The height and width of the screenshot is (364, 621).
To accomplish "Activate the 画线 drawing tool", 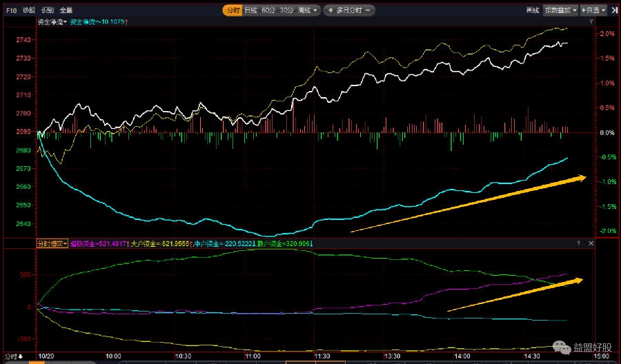I will 531,10.
